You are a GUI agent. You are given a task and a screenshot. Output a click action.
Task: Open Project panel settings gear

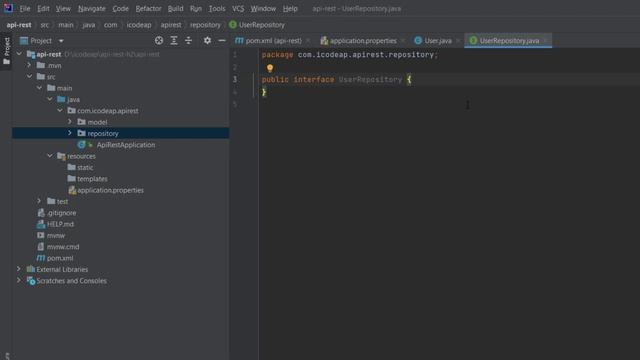tap(207, 40)
